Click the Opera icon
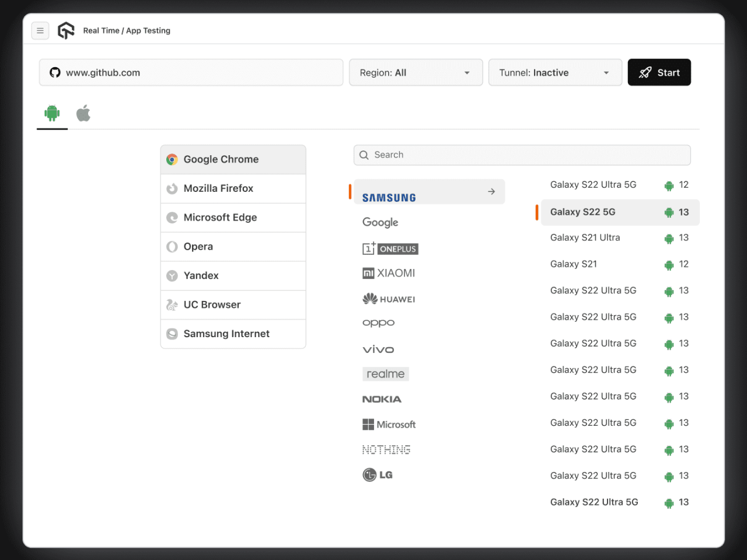 coord(172,247)
